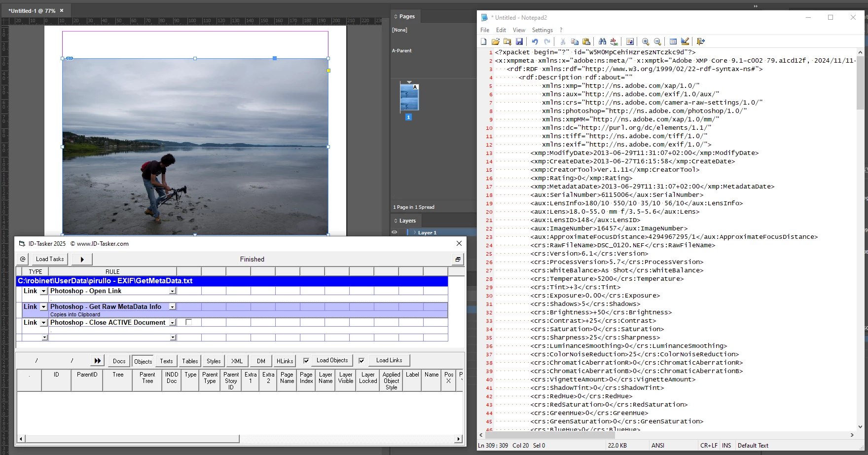Switch to the Texts view in ID-Tasker
This screenshot has width=868, height=455.
[x=166, y=361]
